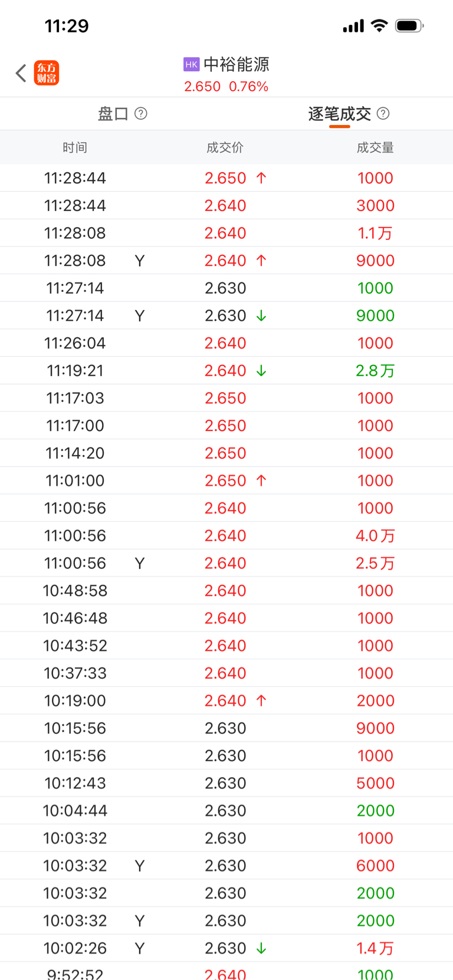Tap the Y marker on 11:00:56 row
453x980 pixels.
tap(140, 564)
